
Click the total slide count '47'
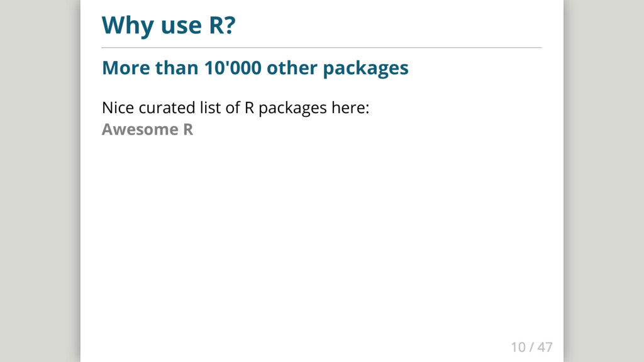point(545,347)
